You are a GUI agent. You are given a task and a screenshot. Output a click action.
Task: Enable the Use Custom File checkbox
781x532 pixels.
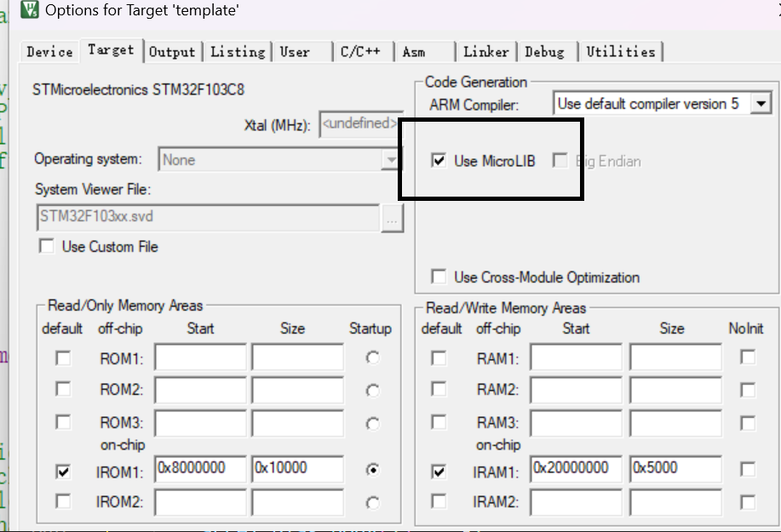pos(47,246)
